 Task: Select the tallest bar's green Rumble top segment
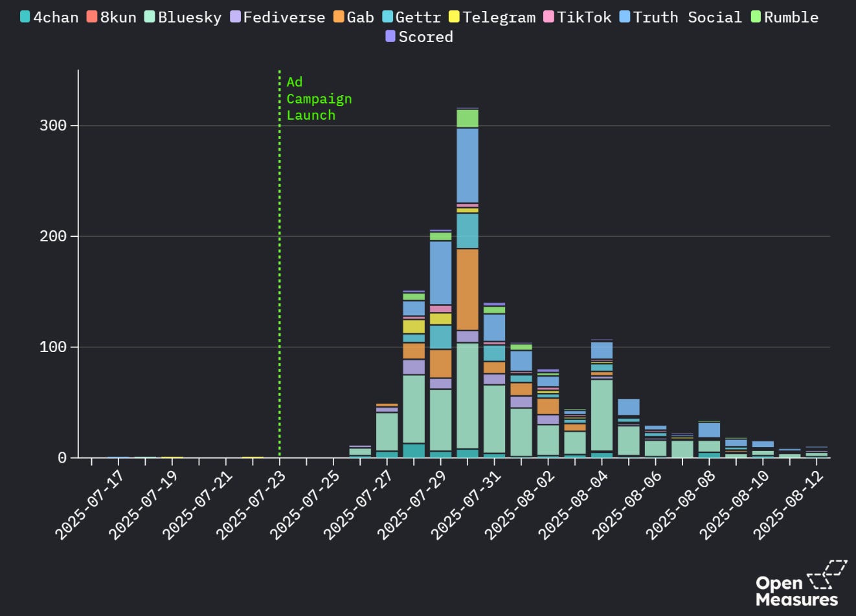pos(467,118)
